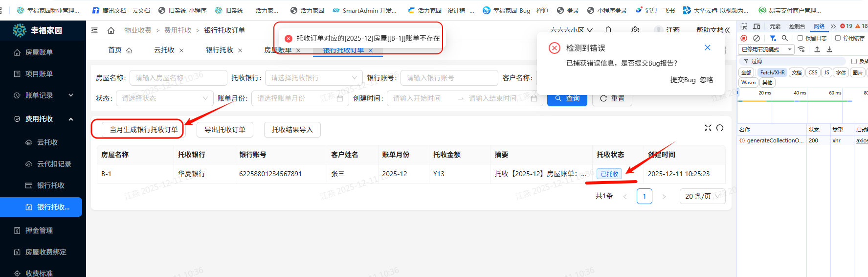Click the home icon in the breadcrumb
Screen dimensions: 868x277
click(111, 30)
